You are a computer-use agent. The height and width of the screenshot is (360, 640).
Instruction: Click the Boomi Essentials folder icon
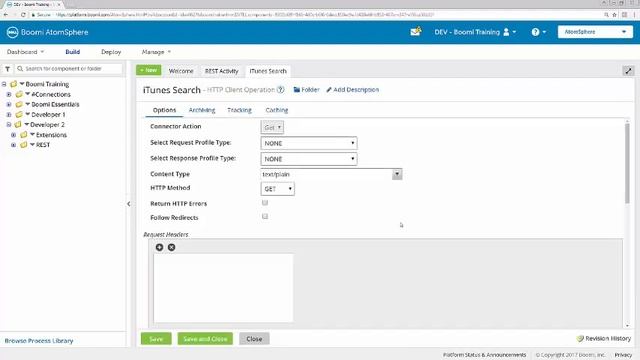click(x=19, y=104)
